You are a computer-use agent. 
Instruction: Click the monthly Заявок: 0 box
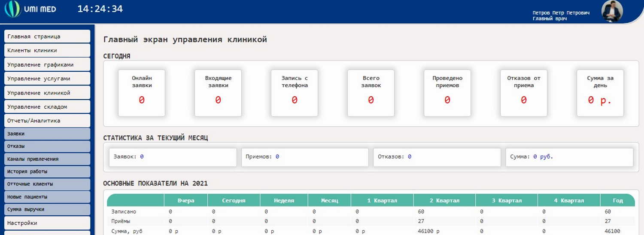(x=173, y=157)
